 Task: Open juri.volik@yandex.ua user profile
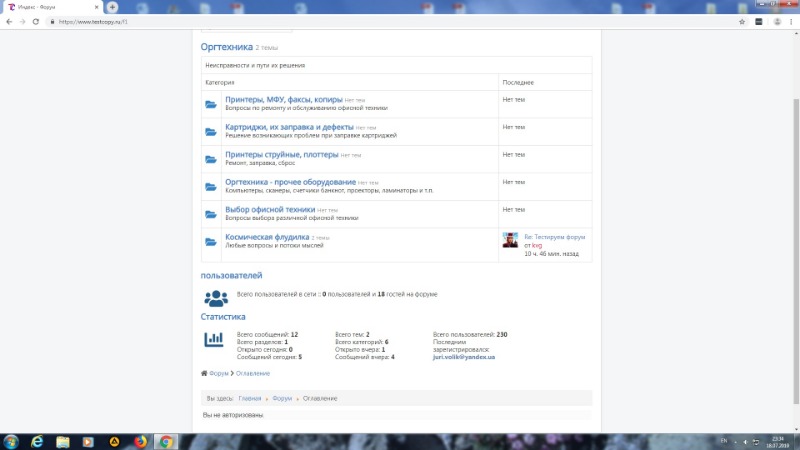tap(465, 357)
